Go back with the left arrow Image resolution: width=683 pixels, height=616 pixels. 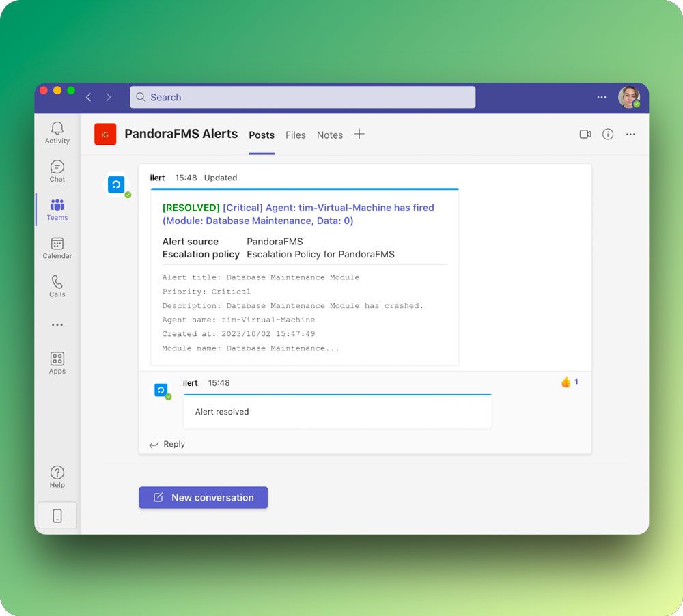tap(88, 97)
